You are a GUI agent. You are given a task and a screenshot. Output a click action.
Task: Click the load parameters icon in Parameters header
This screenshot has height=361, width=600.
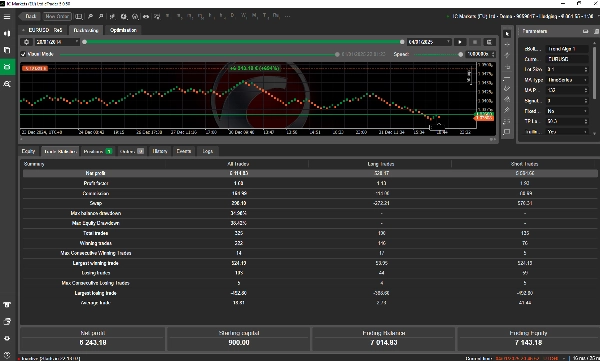click(x=596, y=31)
